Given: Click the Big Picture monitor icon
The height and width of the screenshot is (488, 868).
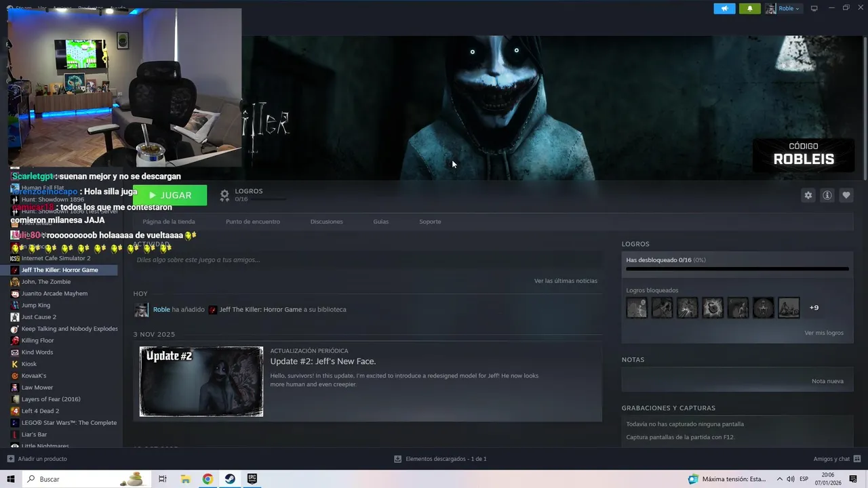Looking at the screenshot, I should pyautogui.click(x=814, y=8).
